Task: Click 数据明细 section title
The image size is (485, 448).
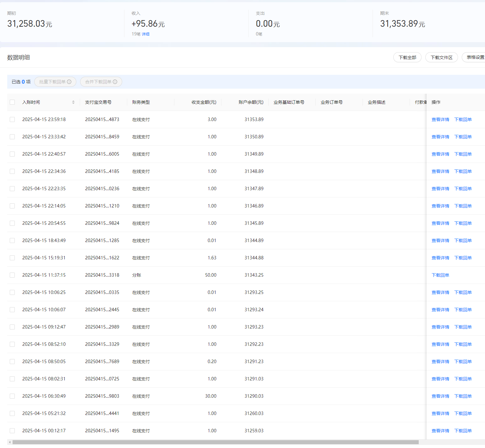Action: 19,58
